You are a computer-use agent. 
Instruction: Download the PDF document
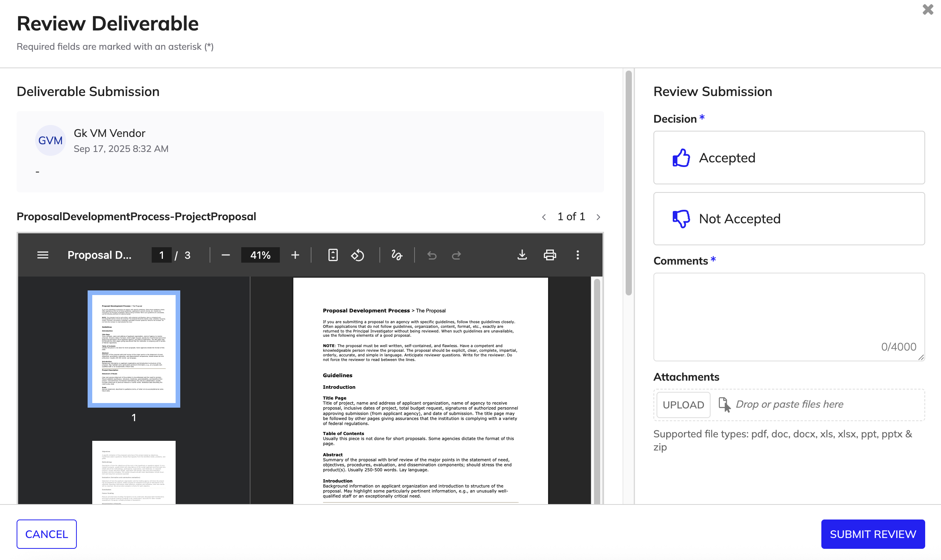pos(522,255)
